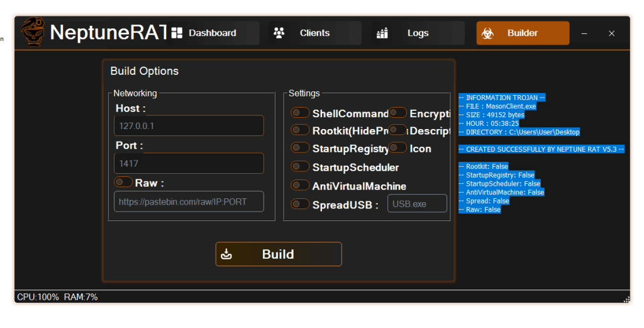Minimize the NeptuneRAT window
This screenshot has height=328, width=644.
point(584,33)
